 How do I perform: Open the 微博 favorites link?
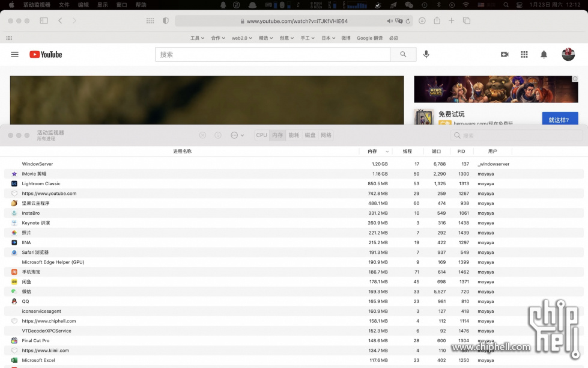pyautogui.click(x=346, y=38)
